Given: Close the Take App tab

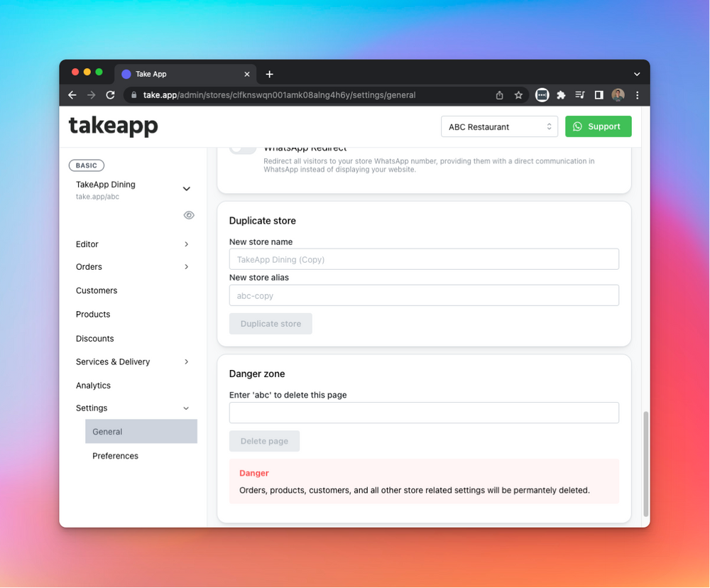Looking at the screenshot, I should pos(247,75).
